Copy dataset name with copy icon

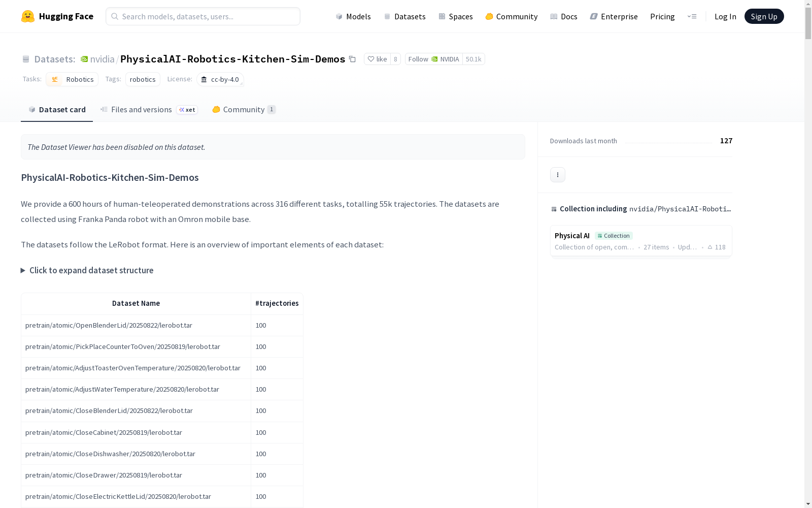pyautogui.click(x=352, y=59)
